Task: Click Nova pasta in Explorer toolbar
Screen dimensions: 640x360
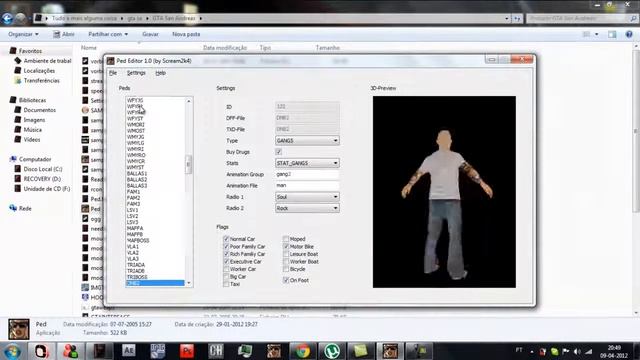Action: [x=186, y=34]
